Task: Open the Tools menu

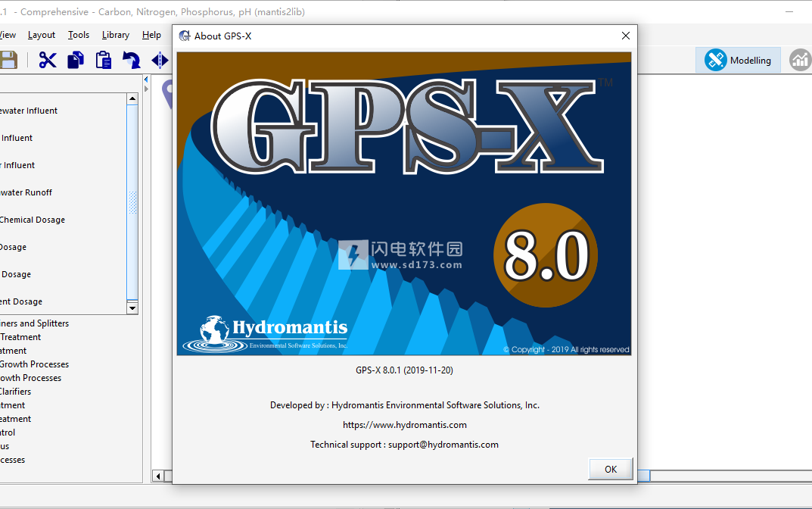Action: [x=79, y=35]
